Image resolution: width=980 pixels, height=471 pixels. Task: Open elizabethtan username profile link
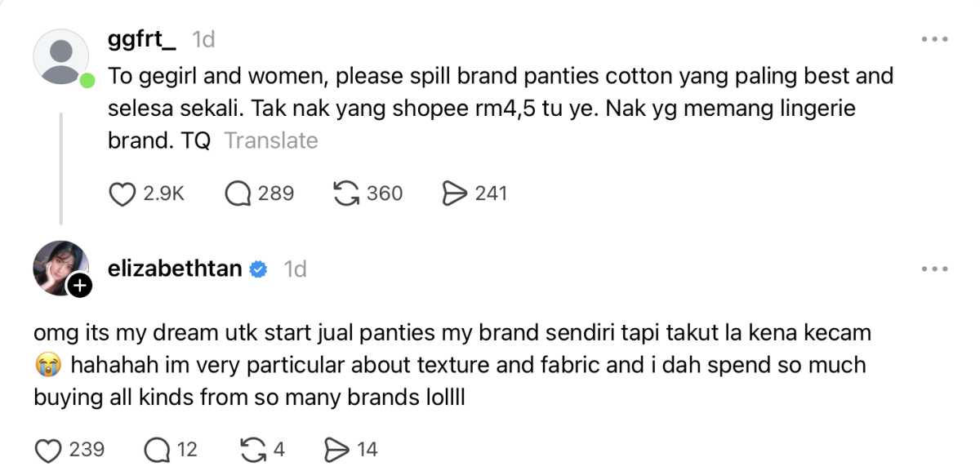175,269
